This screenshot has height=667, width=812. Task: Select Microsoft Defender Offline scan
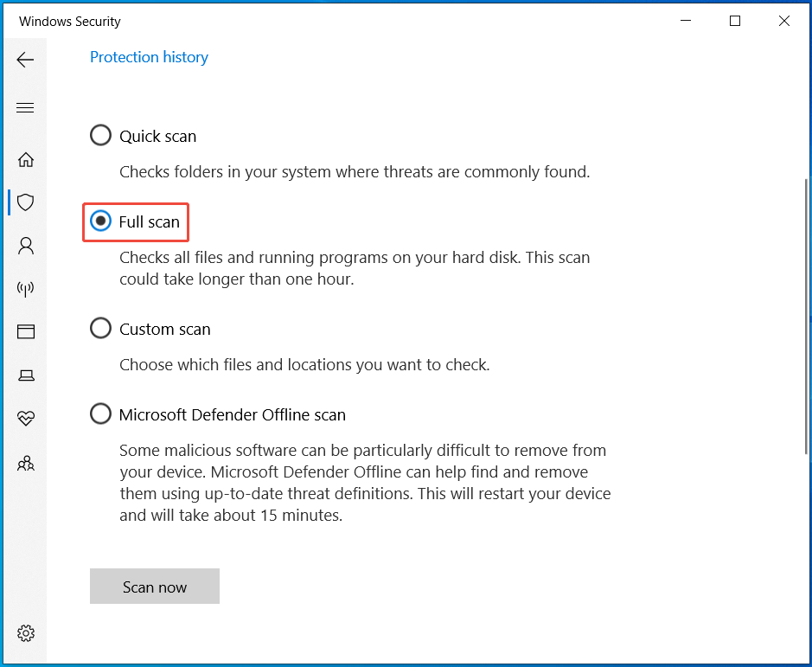click(x=100, y=414)
